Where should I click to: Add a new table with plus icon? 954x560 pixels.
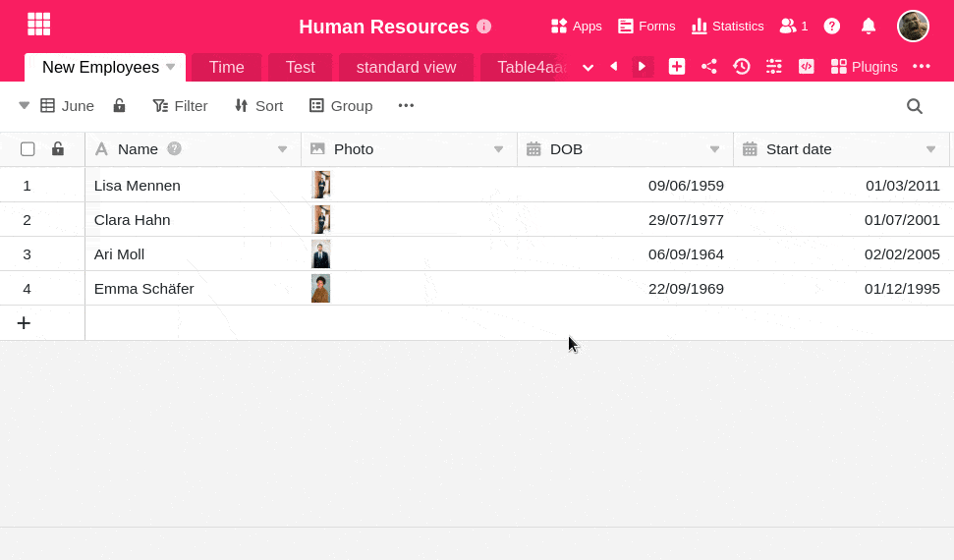(x=677, y=67)
